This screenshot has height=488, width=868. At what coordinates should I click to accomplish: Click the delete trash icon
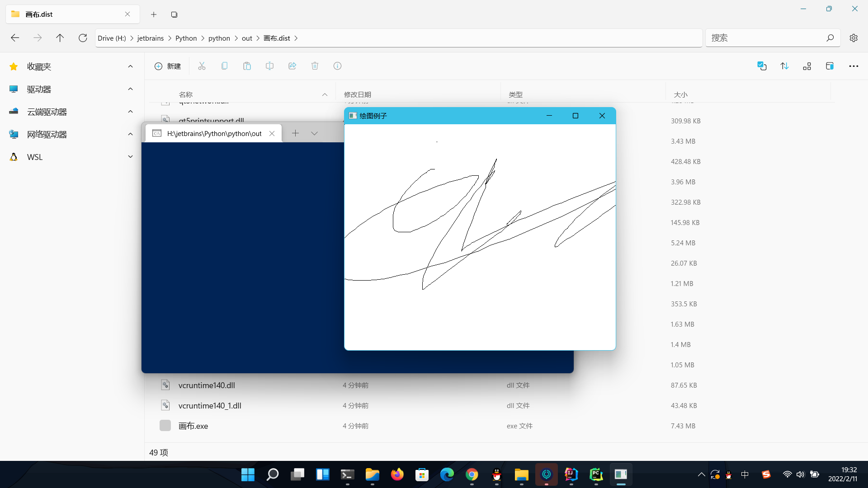[315, 66]
